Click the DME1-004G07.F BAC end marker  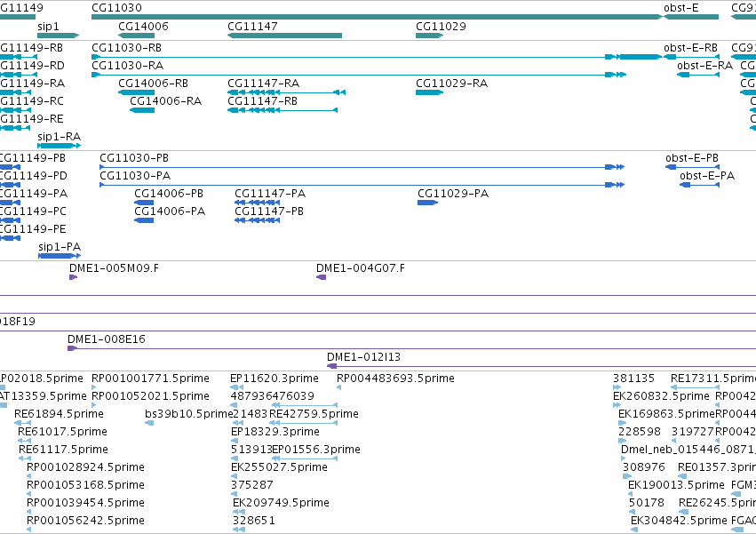321,277
